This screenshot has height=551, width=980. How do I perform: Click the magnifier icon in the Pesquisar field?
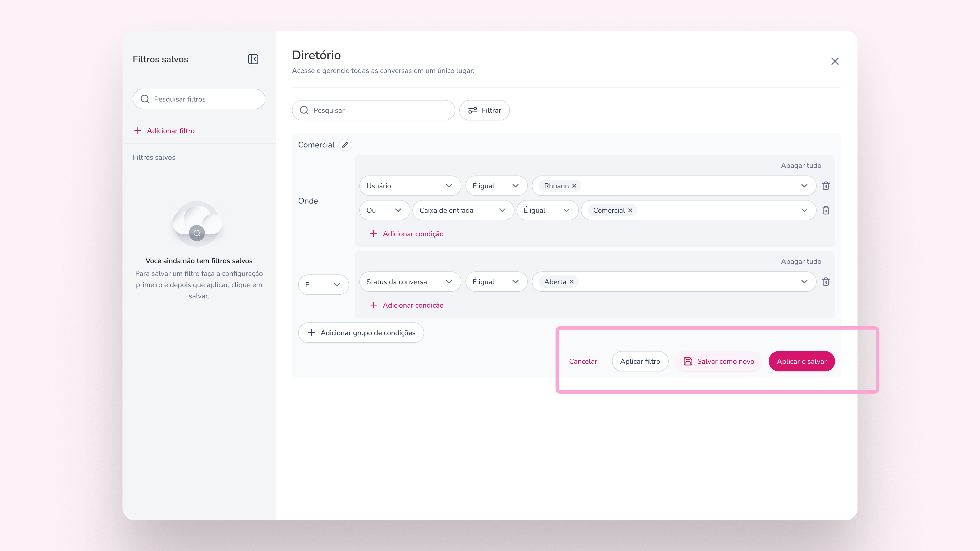304,110
